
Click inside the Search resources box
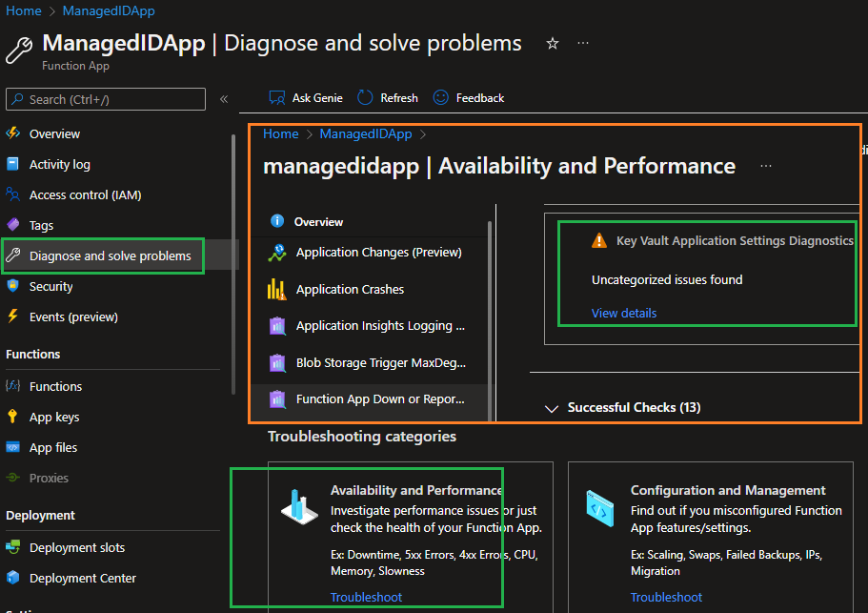pyautogui.click(x=105, y=99)
